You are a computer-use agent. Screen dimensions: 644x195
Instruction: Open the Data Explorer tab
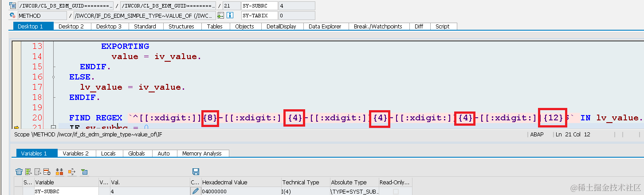click(325, 26)
